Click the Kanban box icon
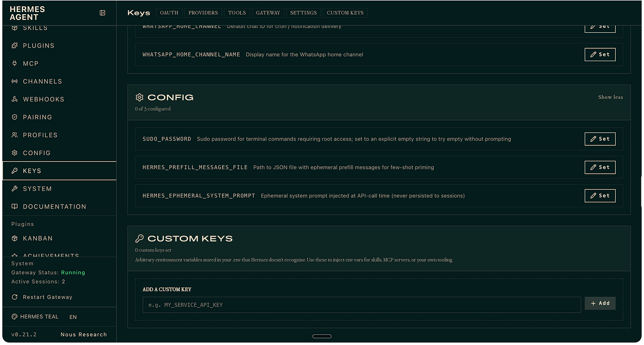This screenshot has height=345, width=644. 15,238
